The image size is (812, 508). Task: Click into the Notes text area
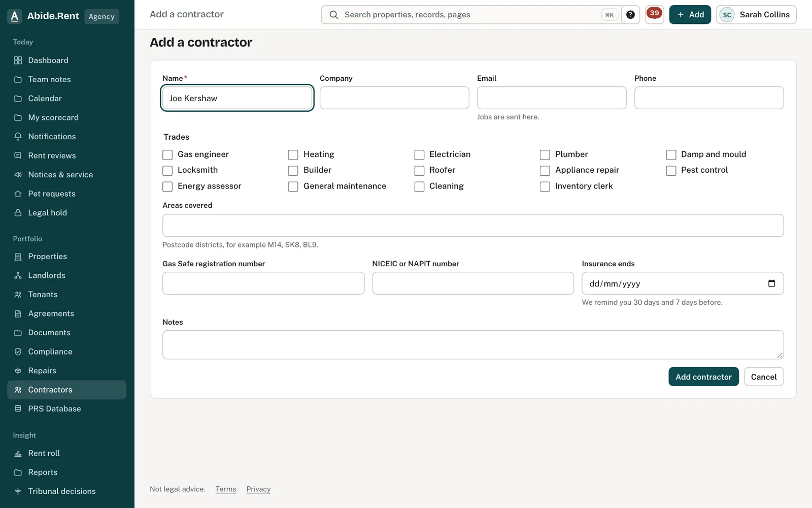[x=473, y=345]
